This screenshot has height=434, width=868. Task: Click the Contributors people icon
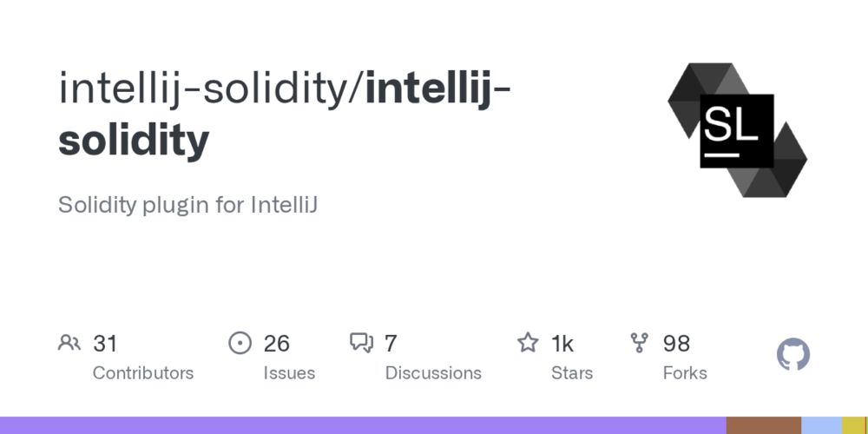tap(69, 343)
